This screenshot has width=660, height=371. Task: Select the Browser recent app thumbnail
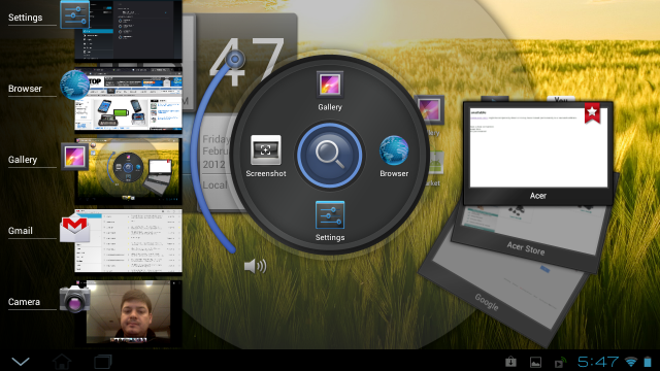pyautogui.click(x=128, y=100)
